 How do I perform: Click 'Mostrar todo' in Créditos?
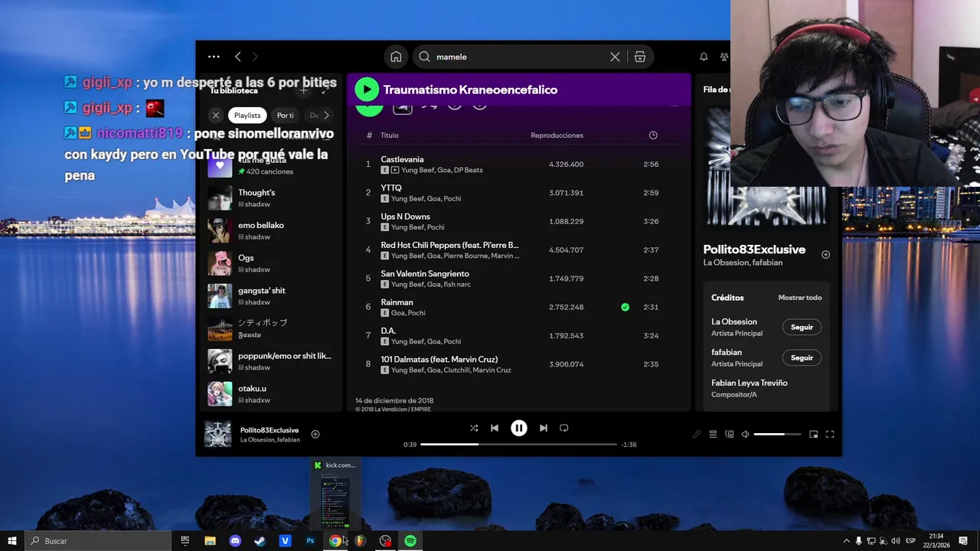coord(800,298)
